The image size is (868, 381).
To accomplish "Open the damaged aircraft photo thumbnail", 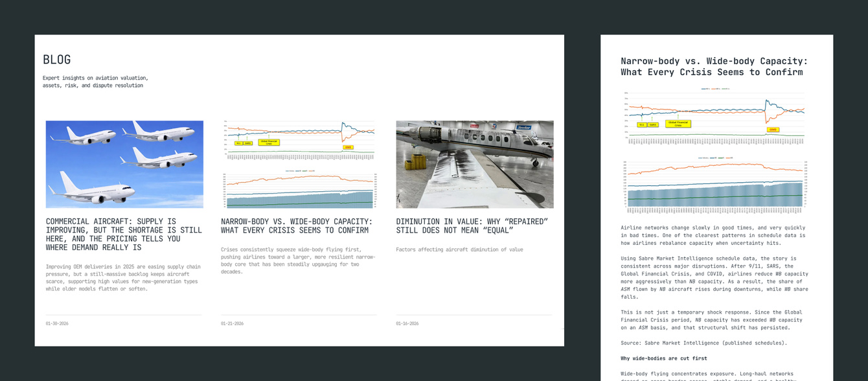I will [475, 164].
